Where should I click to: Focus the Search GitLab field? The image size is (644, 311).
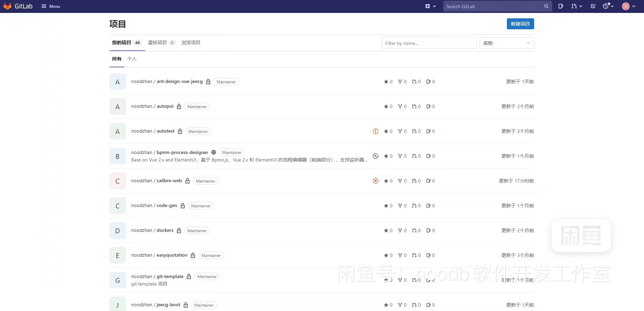pos(497,6)
